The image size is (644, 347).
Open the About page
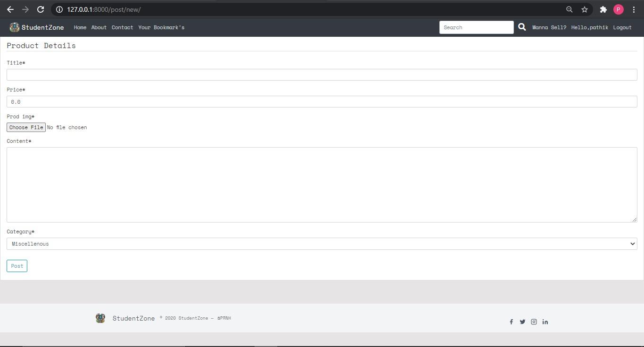(99, 27)
